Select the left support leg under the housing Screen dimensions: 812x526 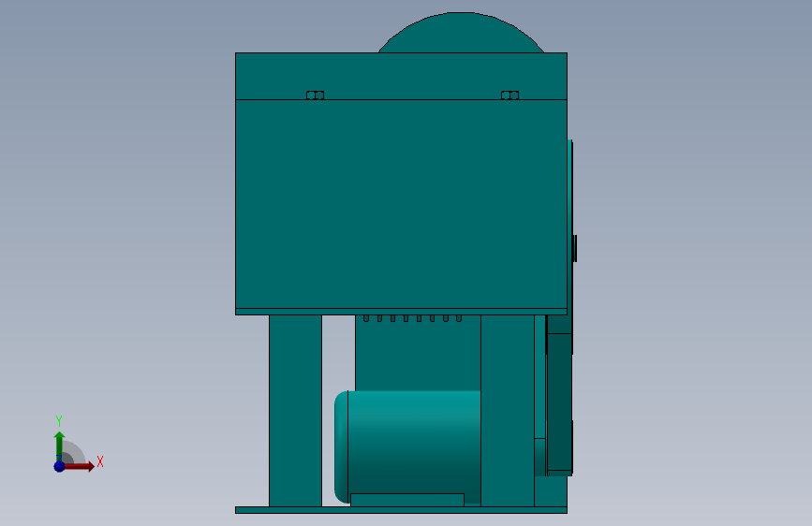(295, 411)
